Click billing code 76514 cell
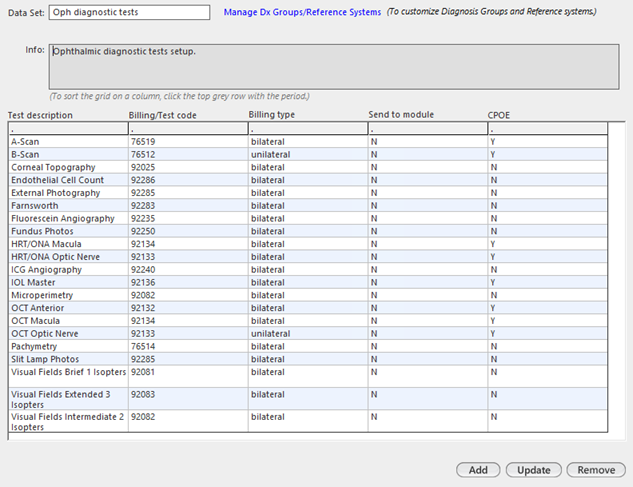Screen dimensions: 633x487 [x=188, y=346]
